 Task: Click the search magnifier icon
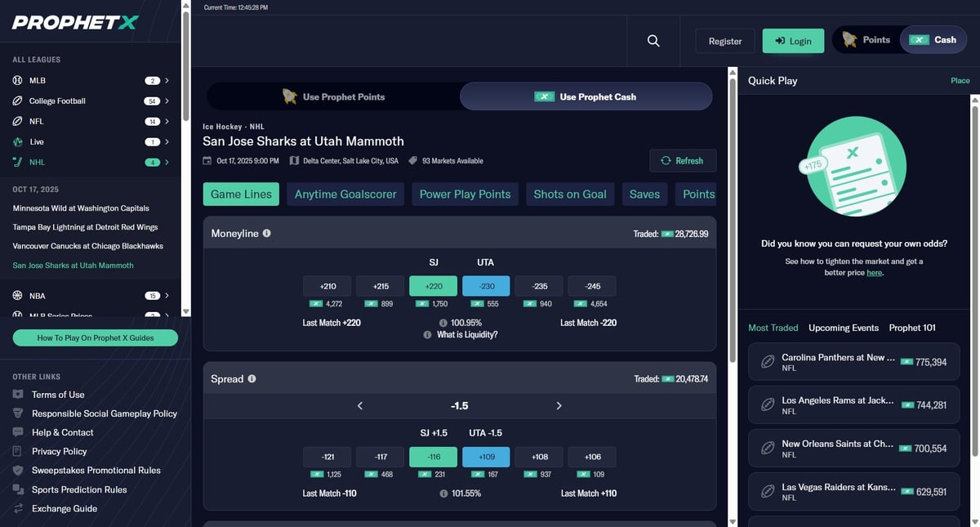(653, 41)
